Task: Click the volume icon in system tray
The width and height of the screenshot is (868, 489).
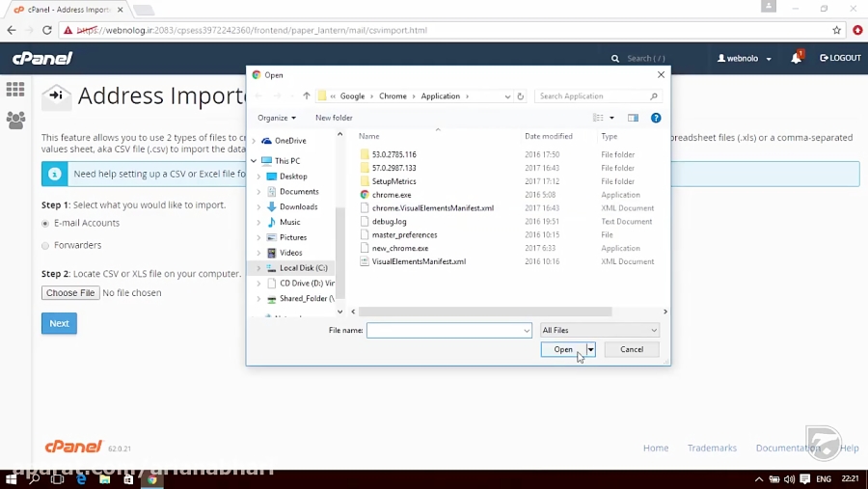Action: (789, 479)
